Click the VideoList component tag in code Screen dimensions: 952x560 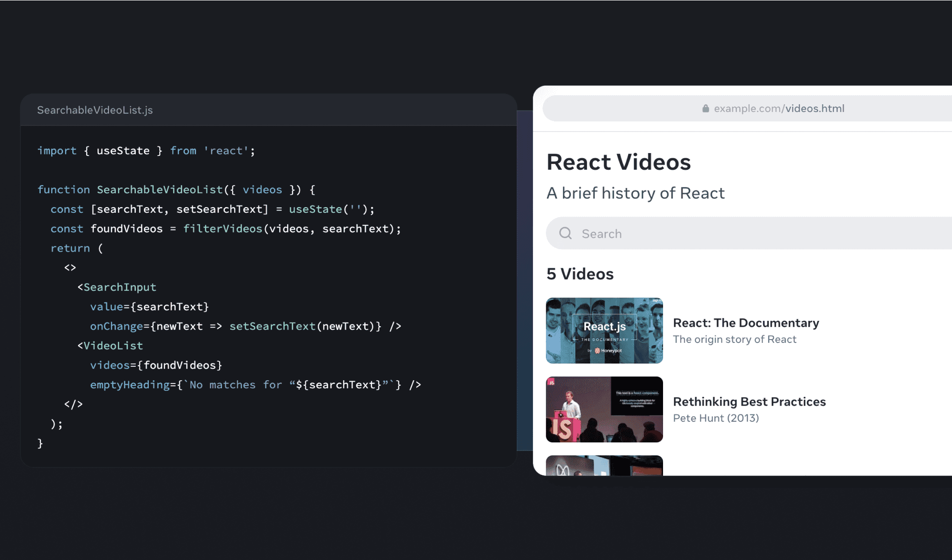coord(112,346)
